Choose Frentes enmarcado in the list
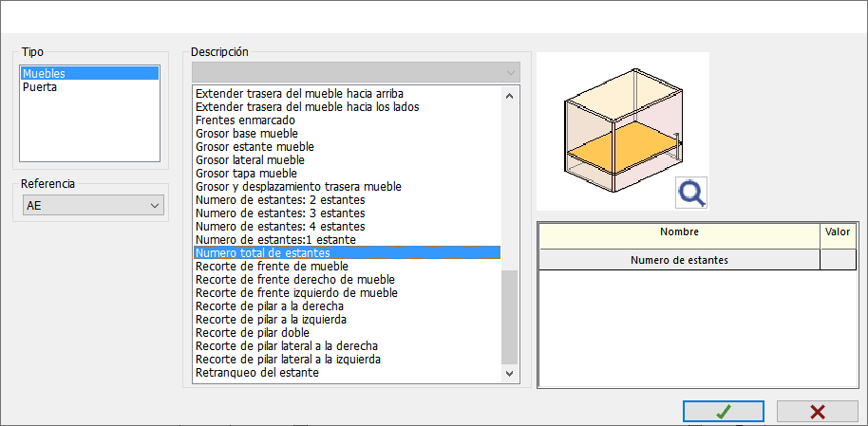The image size is (868, 426). 347,120
